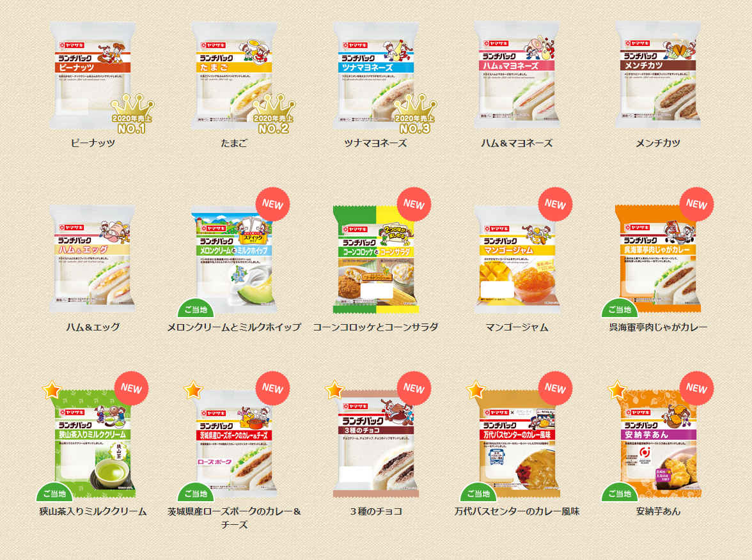
Task: Click the star icon on 狭山茶入りミルククリーム
Action: click(51, 390)
